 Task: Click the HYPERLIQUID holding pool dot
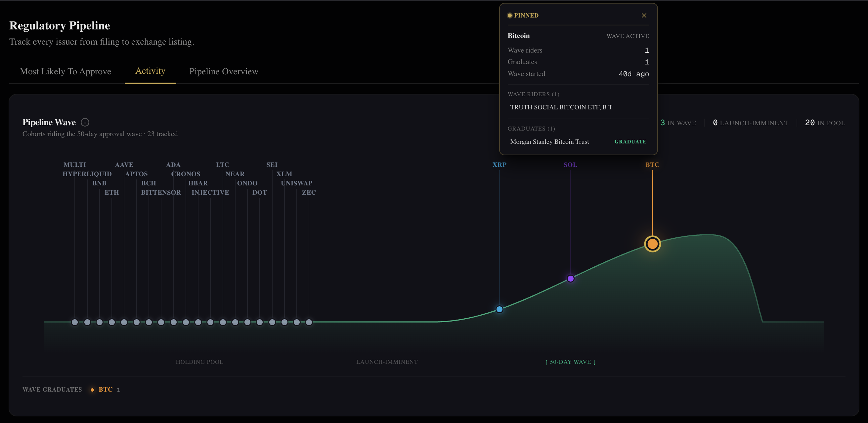coord(87,323)
